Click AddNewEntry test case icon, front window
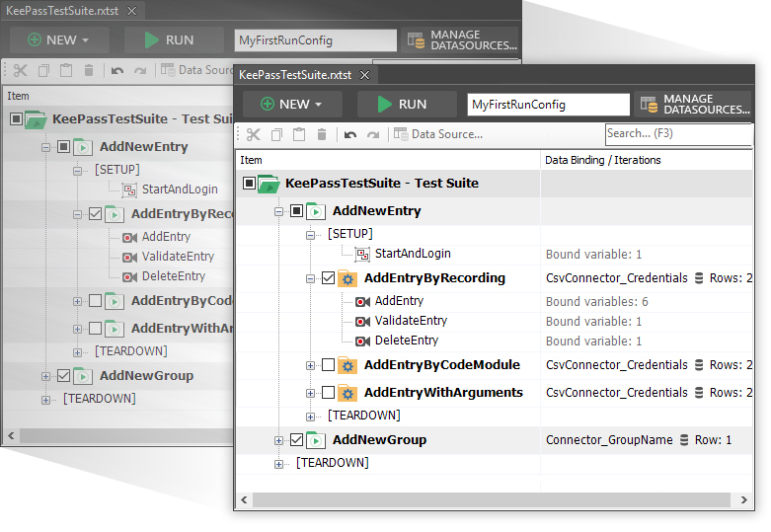The height and width of the screenshot is (532, 771). [x=316, y=211]
